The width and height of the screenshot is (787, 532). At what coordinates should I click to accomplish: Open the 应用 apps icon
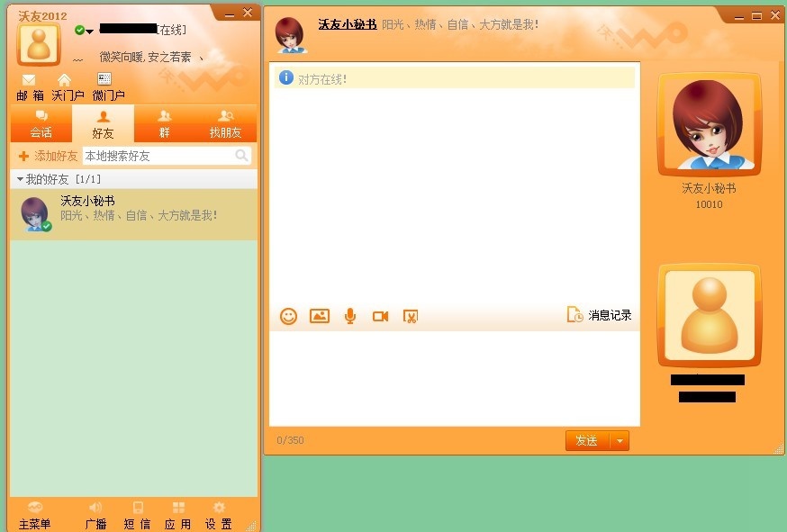pos(178,516)
